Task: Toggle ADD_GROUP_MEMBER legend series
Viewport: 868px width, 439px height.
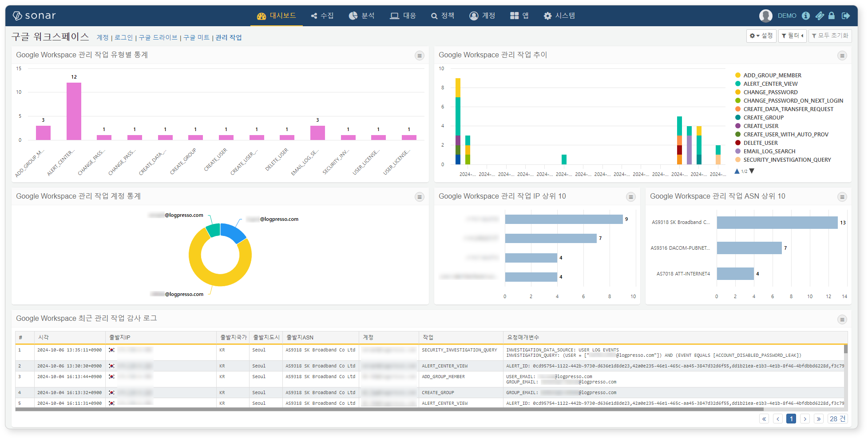Action: pos(768,76)
